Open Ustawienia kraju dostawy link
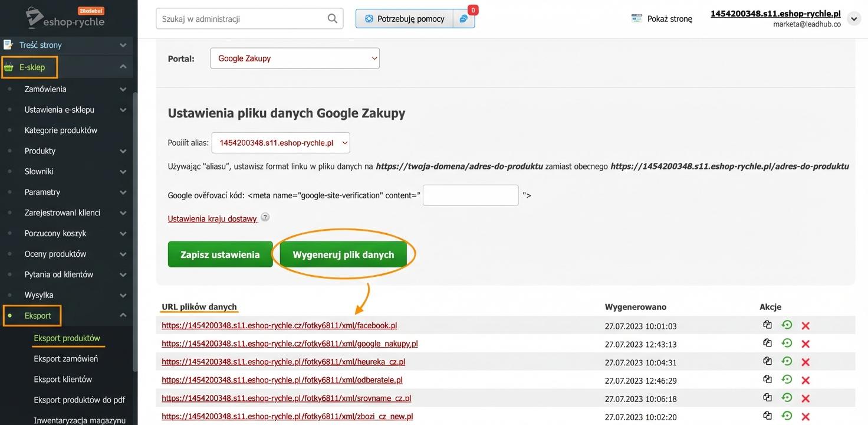Viewport: 868px width, 425px height. (212, 218)
